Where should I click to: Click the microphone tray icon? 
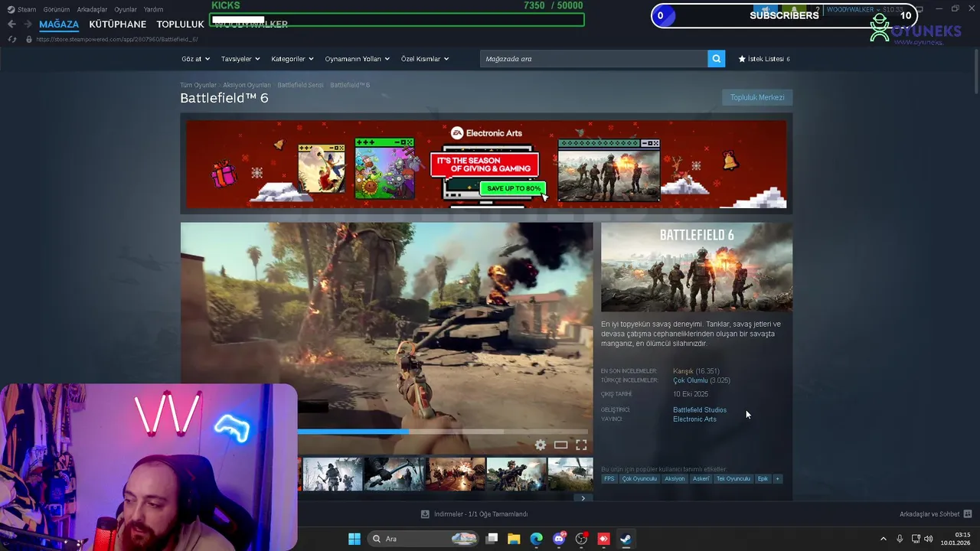click(900, 539)
